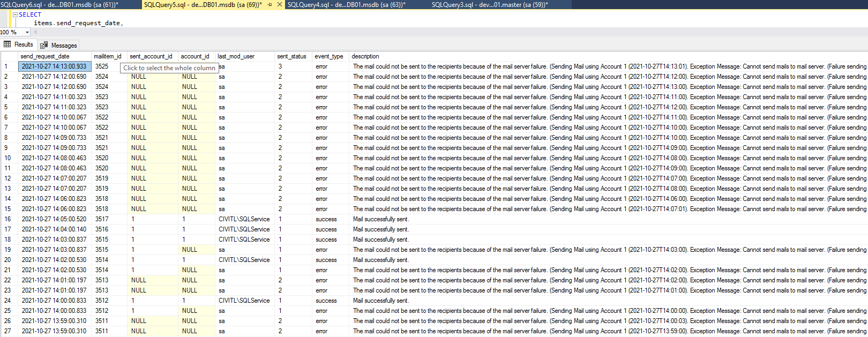Select the SQLQuery5.sql tab title
This screenshot has height=337, width=868.
point(203,4)
